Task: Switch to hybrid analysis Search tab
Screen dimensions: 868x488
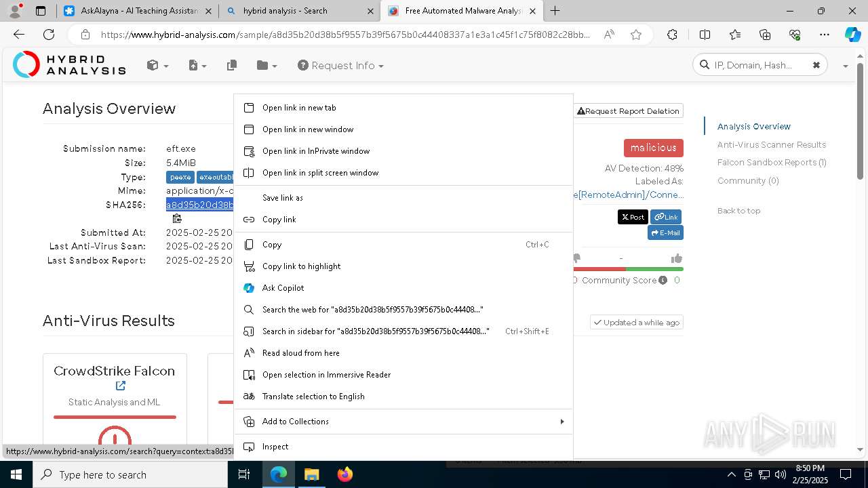Action: coord(299,11)
